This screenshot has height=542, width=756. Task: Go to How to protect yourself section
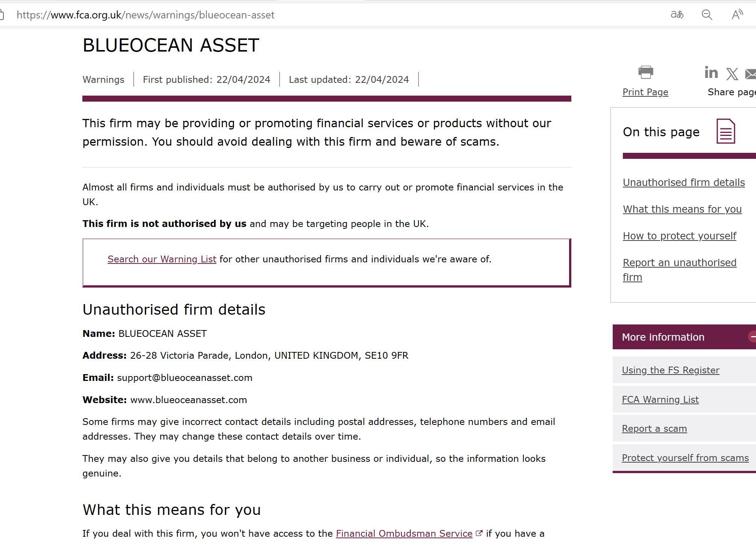click(x=679, y=236)
